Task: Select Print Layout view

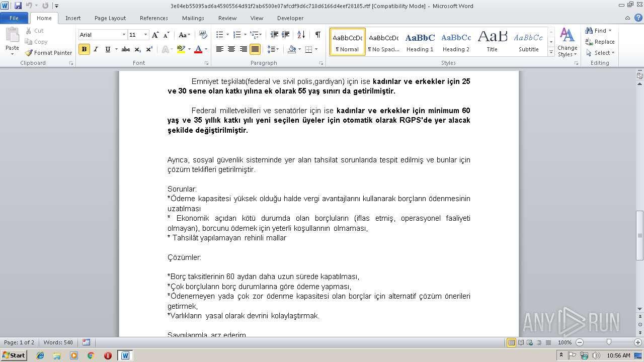Action: coord(512,342)
